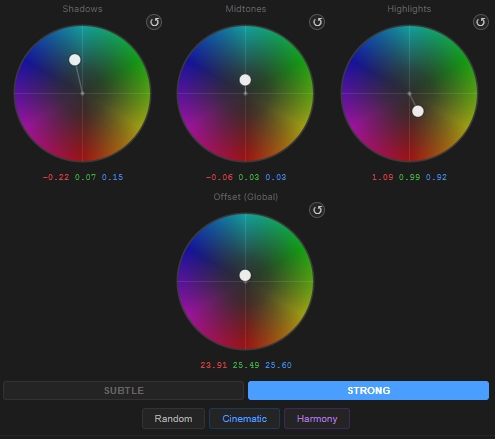The image size is (495, 439).
Task: Click Offset blue value 25.60
Action: click(x=278, y=365)
